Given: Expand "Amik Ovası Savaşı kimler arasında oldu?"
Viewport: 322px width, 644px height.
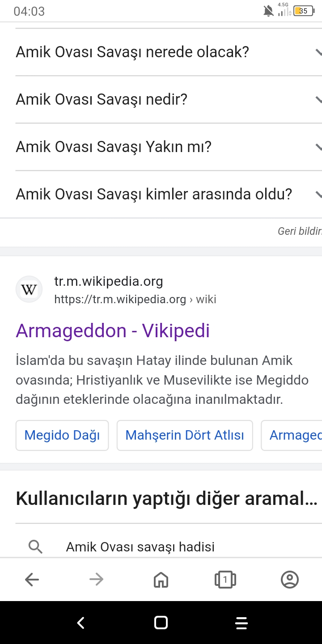Looking at the screenshot, I should (169, 194).
